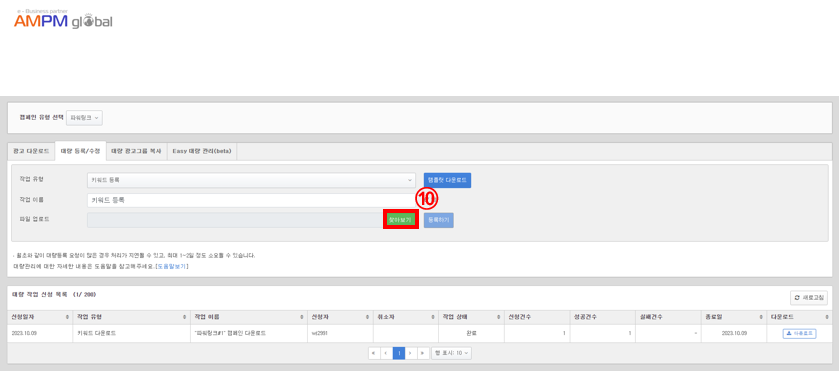Select page 1 in pagination
This screenshot has height=372, width=839.
coord(399,353)
